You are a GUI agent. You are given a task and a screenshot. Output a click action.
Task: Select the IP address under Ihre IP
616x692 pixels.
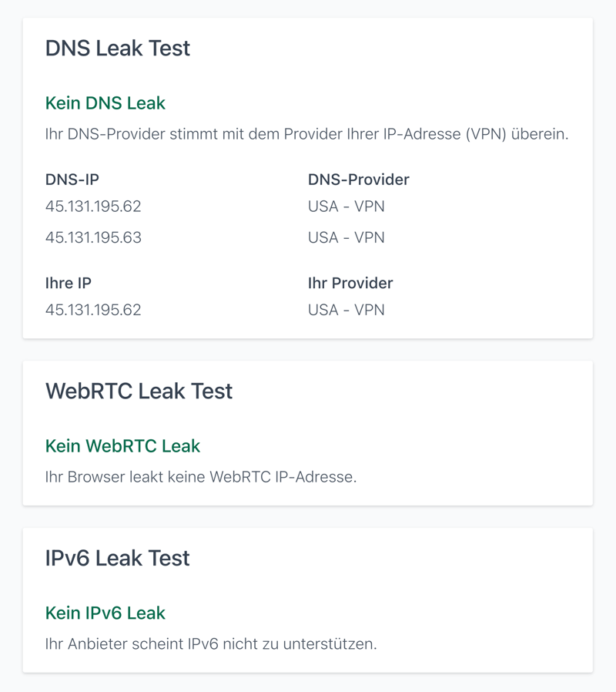coord(93,310)
